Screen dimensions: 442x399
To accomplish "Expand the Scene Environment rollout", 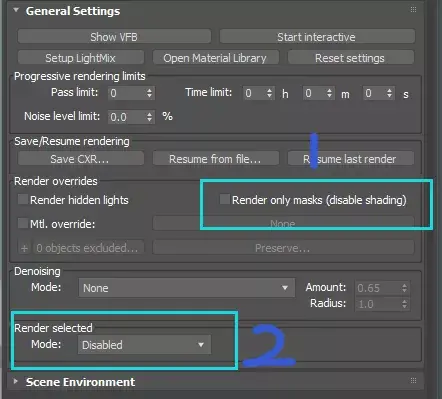I will click(16, 381).
